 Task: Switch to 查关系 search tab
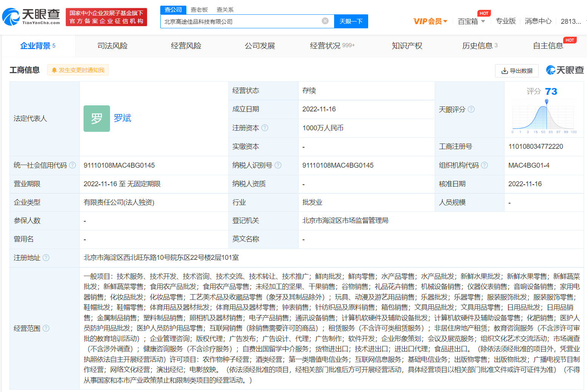(225, 9)
